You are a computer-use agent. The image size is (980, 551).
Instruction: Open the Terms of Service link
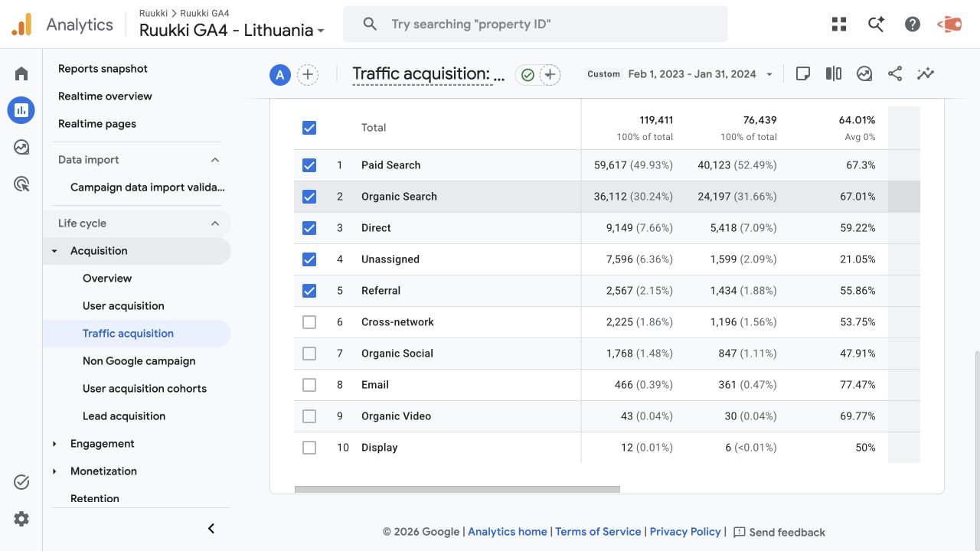[x=598, y=532]
